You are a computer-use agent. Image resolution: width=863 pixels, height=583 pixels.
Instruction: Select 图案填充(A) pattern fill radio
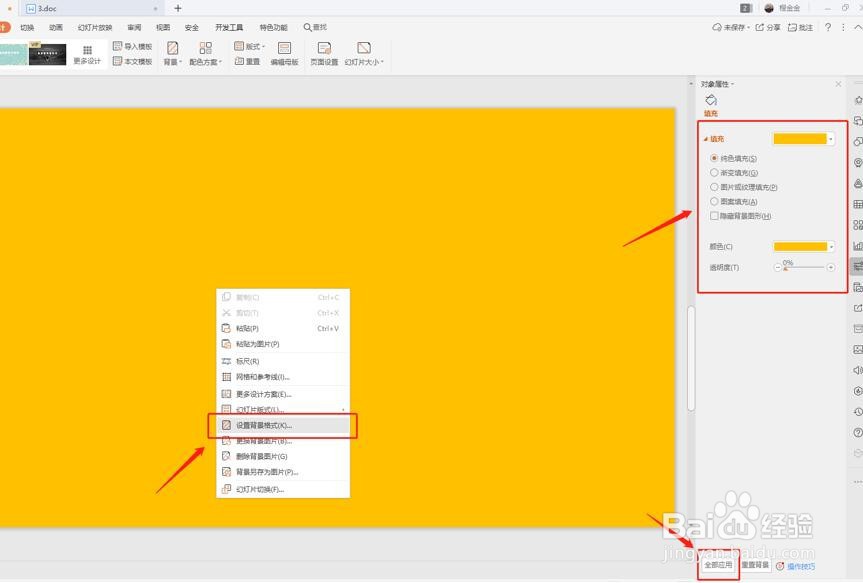(714, 201)
